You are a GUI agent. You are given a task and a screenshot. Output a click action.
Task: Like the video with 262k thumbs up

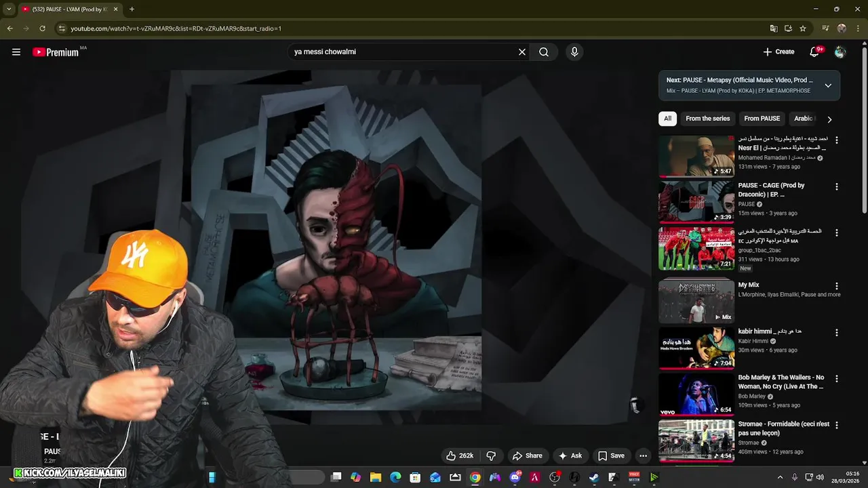pyautogui.click(x=459, y=455)
